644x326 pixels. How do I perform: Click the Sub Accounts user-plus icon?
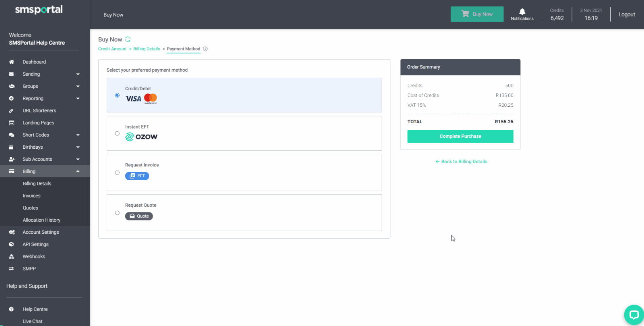tap(12, 159)
